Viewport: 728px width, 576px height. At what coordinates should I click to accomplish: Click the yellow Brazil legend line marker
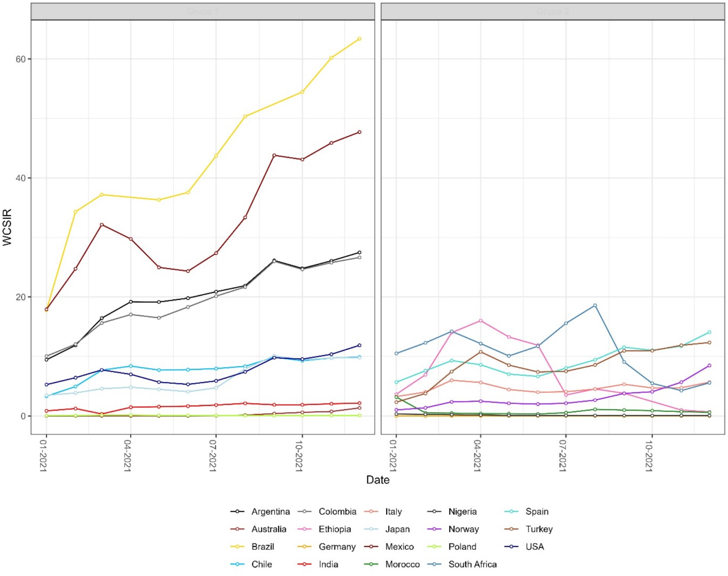[237, 547]
